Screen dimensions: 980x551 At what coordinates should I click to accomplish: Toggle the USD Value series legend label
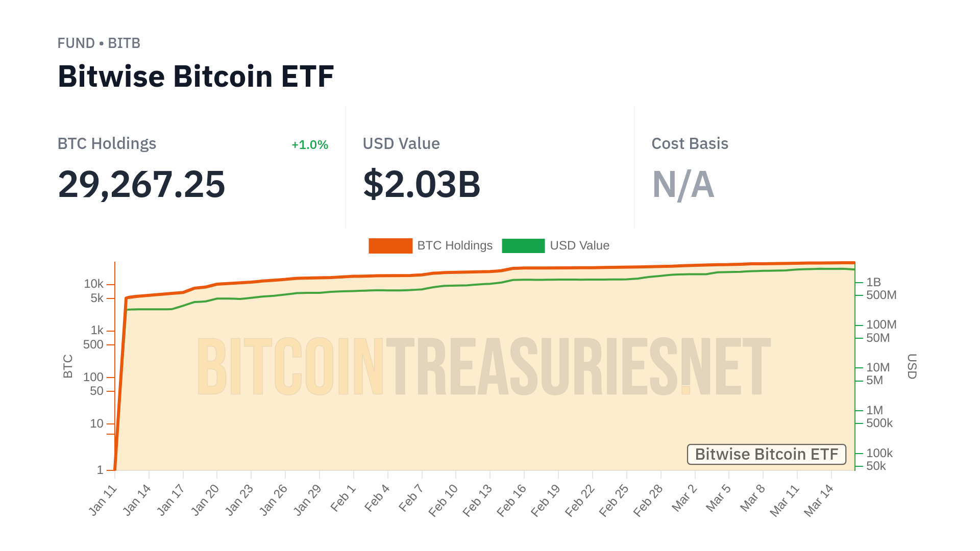(579, 246)
